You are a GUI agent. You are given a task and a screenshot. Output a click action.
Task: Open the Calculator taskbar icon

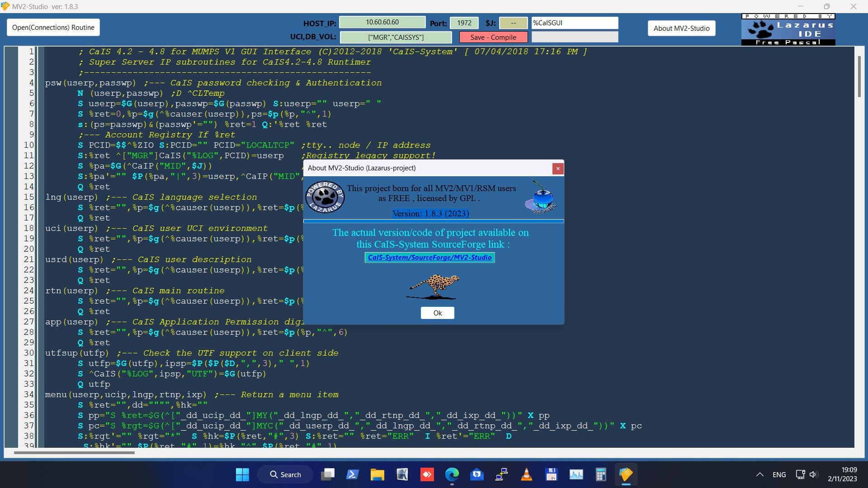(601, 474)
